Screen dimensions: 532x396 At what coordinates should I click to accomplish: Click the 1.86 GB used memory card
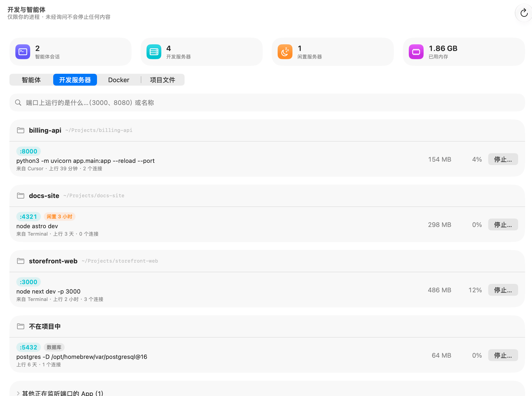tap(464, 52)
